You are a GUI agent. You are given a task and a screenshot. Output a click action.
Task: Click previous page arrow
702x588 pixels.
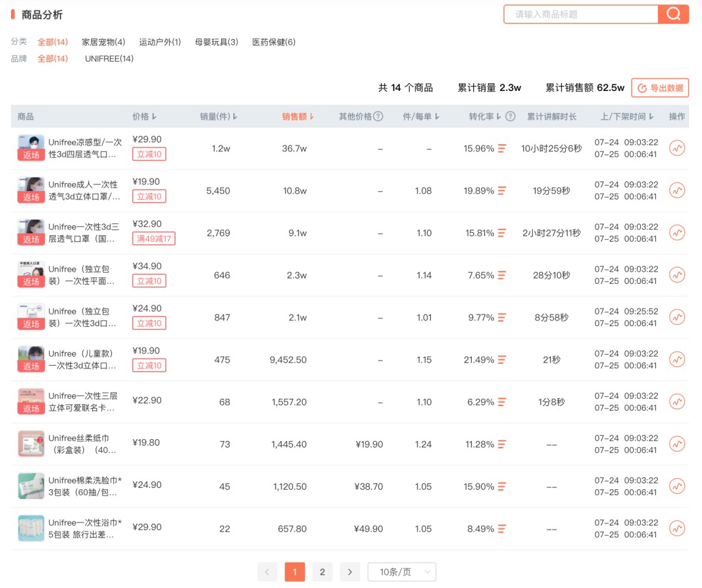click(x=267, y=572)
